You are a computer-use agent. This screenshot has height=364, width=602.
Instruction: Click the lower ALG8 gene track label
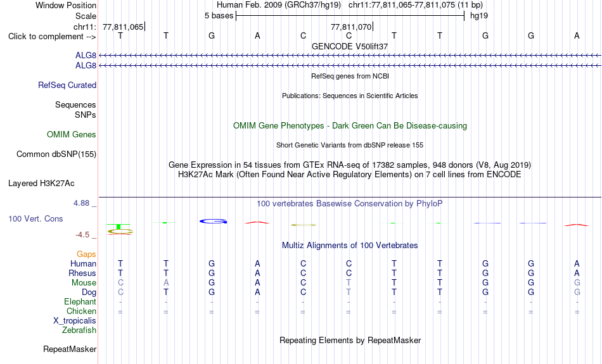coord(86,66)
